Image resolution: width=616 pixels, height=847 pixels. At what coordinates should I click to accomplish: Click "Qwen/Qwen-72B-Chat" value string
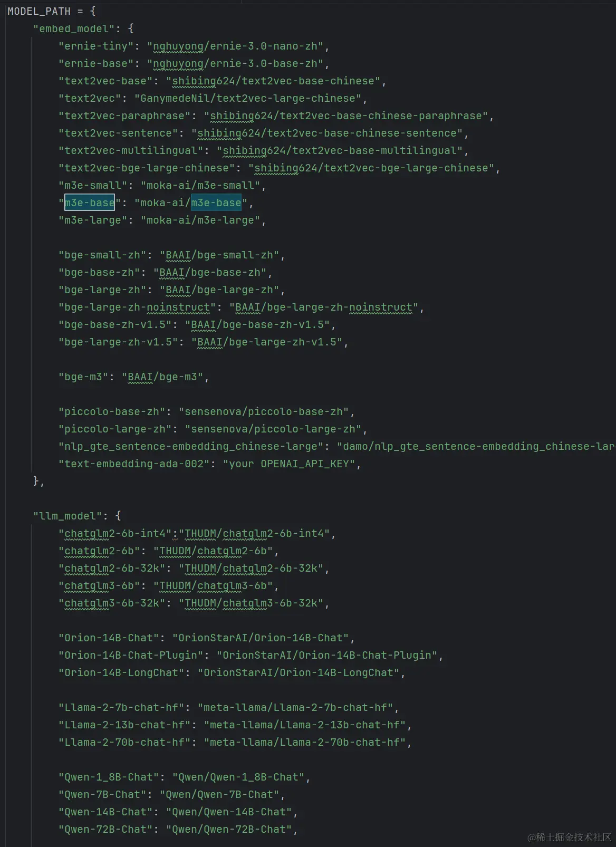(x=229, y=830)
